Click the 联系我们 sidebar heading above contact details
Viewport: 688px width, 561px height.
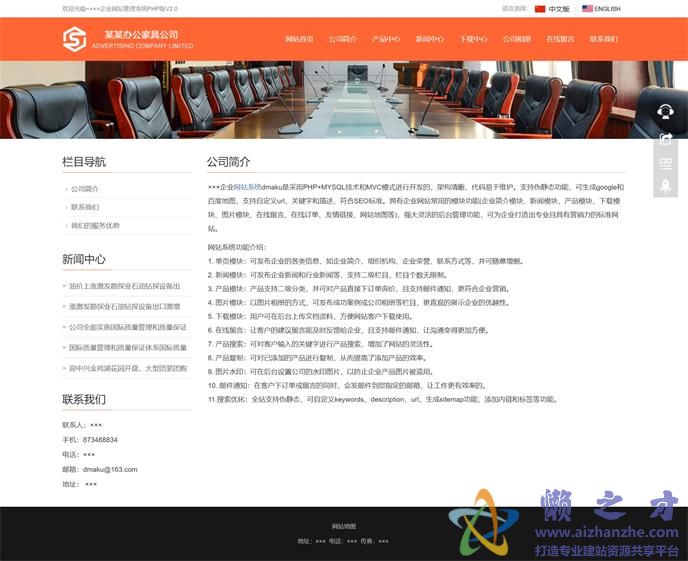(84, 400)
